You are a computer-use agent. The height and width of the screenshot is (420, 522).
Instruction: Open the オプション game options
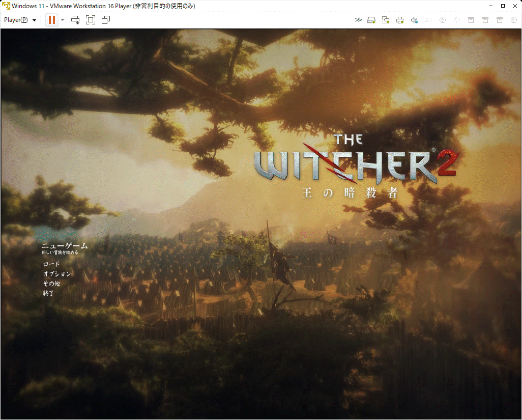57,274
